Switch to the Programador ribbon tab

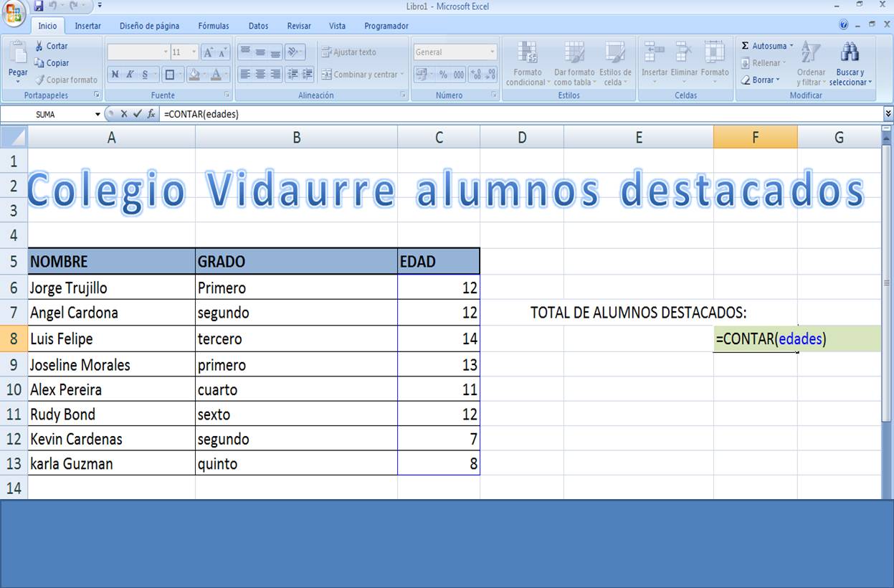point(386,26)
